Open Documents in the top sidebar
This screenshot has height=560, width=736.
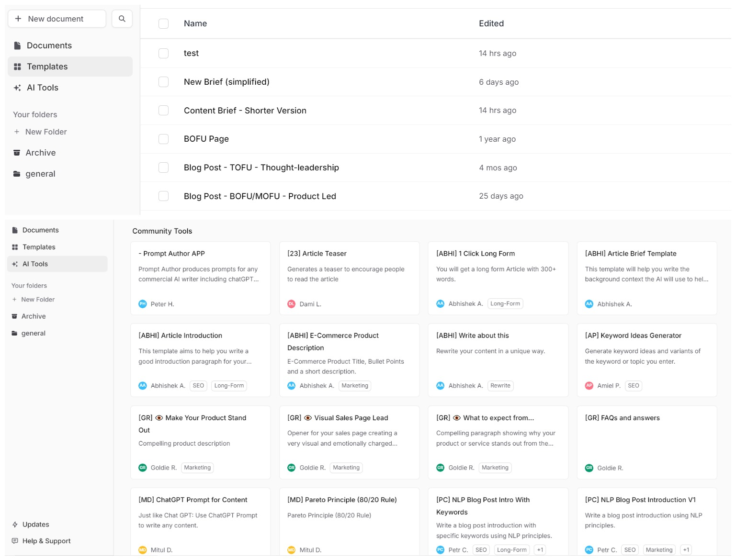pyautogui.click(x=70, y=45)
